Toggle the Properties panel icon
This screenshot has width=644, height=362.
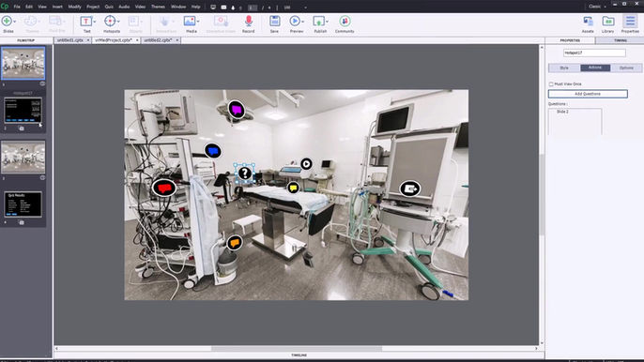coord(630,21)
